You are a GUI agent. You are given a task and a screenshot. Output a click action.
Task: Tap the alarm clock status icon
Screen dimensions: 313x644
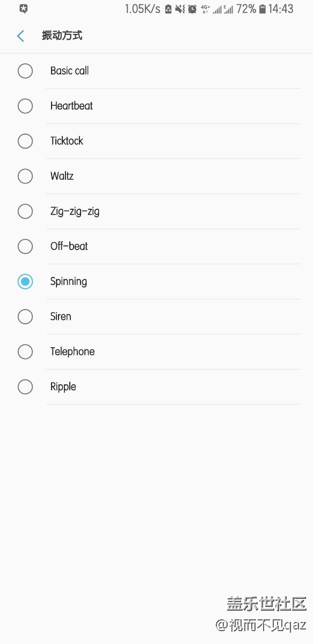(x=192, y=9)
